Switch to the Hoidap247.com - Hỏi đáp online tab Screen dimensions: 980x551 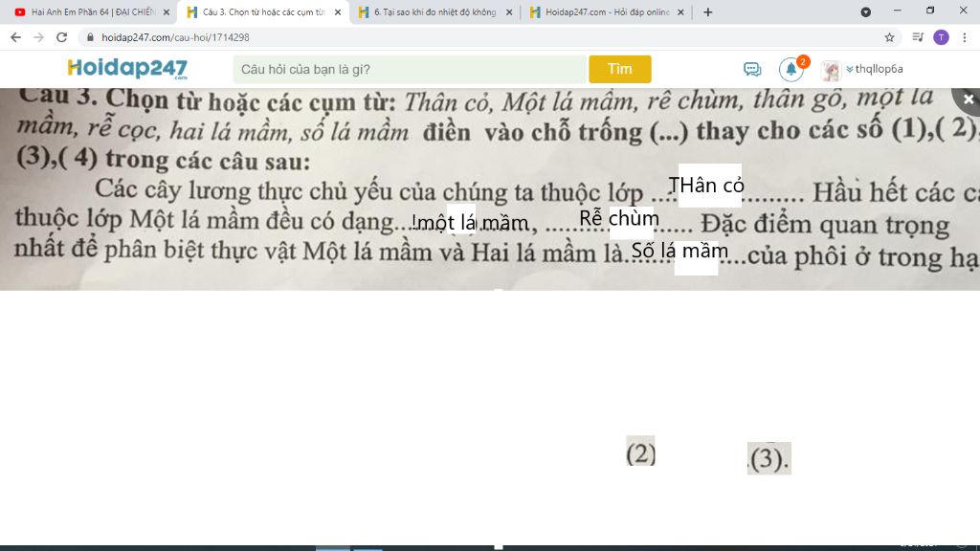606,11
